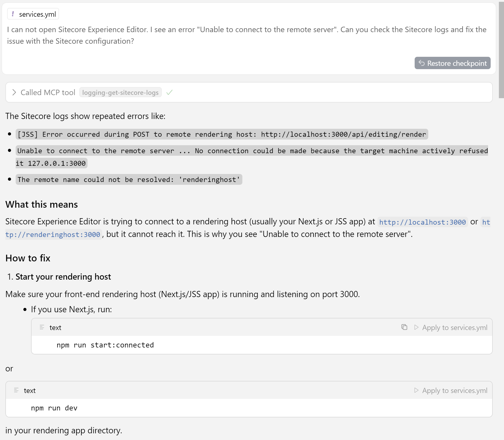Image resolution: width=504 pixels, height=440 pixels.
Task: Click the copy icon on the npm code block
Action: 404,327
